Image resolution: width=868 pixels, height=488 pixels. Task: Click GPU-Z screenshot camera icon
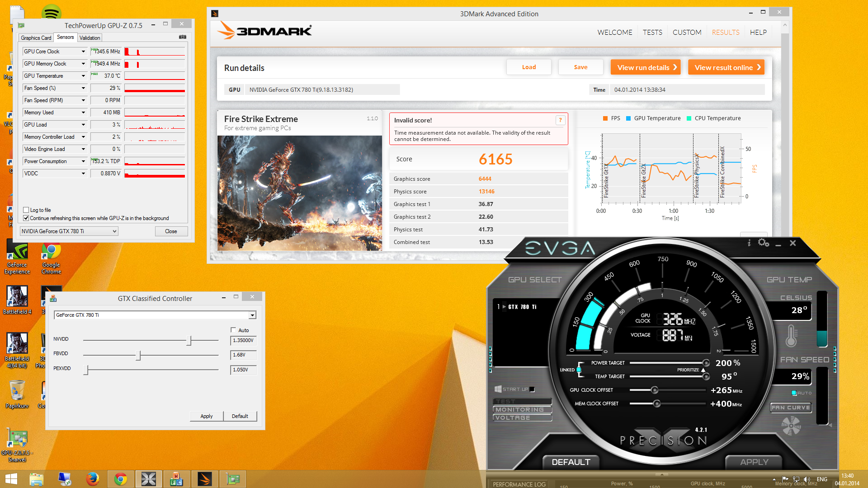(182, 37)
